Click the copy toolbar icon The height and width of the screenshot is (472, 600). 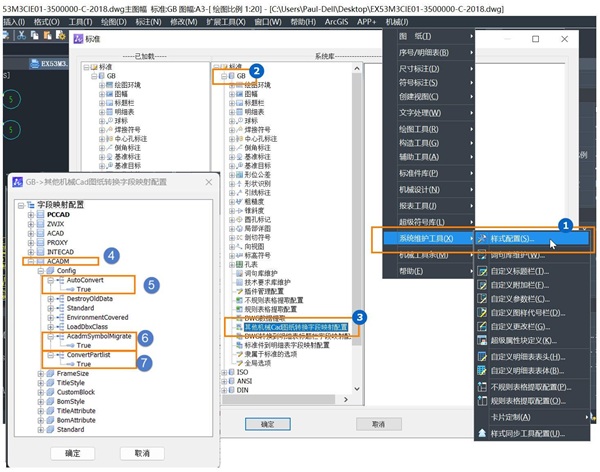pos(35,35)
